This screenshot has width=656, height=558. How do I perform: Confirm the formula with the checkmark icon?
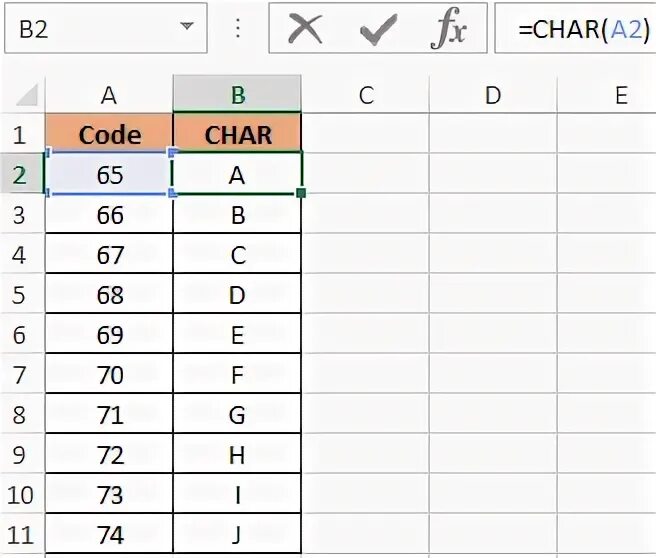point(378,29)
